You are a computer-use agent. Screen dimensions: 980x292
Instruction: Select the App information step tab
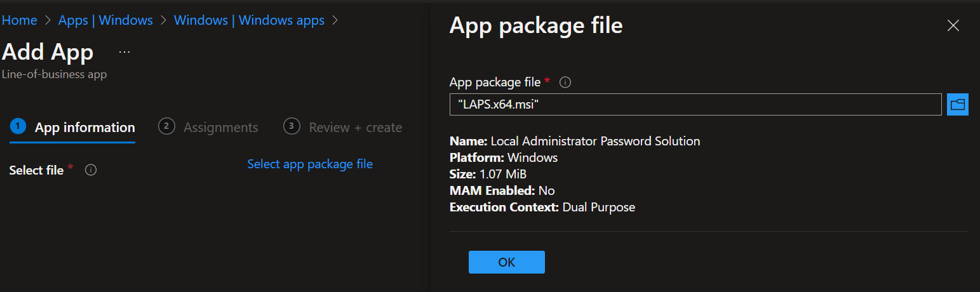73,128
